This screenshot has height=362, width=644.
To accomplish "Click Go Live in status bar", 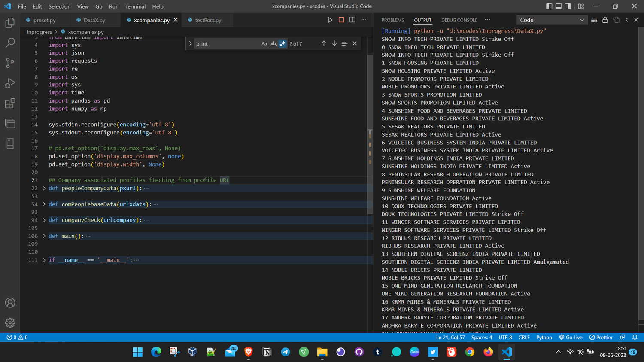I will [x=571, y=338].
